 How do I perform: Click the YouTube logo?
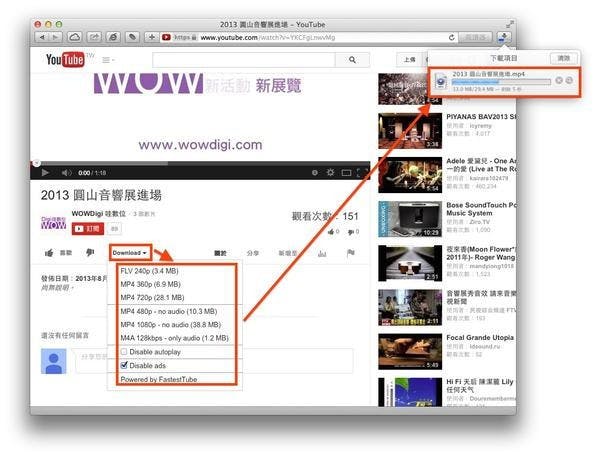point(65,59)
